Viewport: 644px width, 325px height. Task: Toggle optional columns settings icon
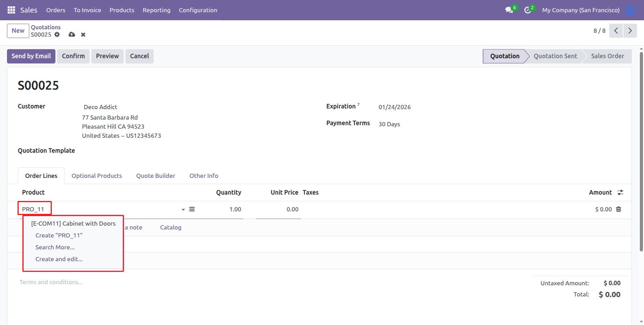coord(620,192)
